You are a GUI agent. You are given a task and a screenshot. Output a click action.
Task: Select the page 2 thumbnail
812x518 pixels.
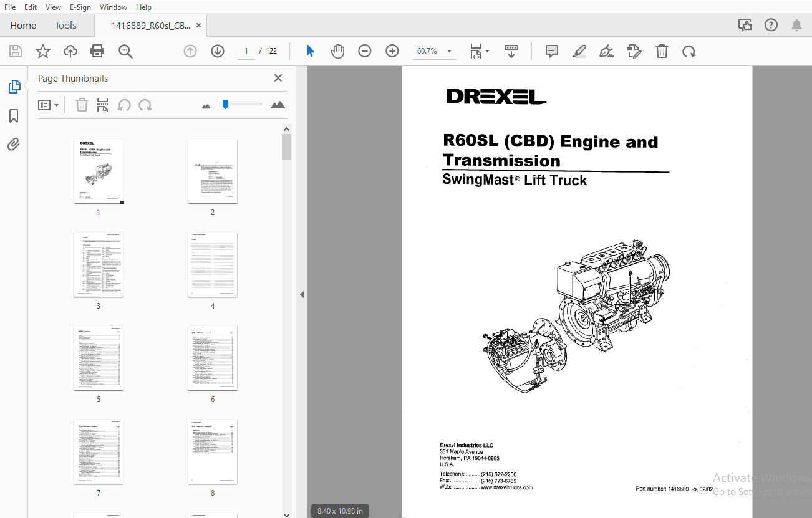coord(213,171)
